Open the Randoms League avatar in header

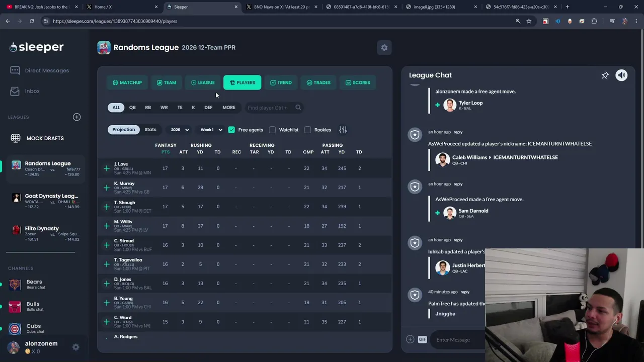pyautogui.click(x=104, y=47)
